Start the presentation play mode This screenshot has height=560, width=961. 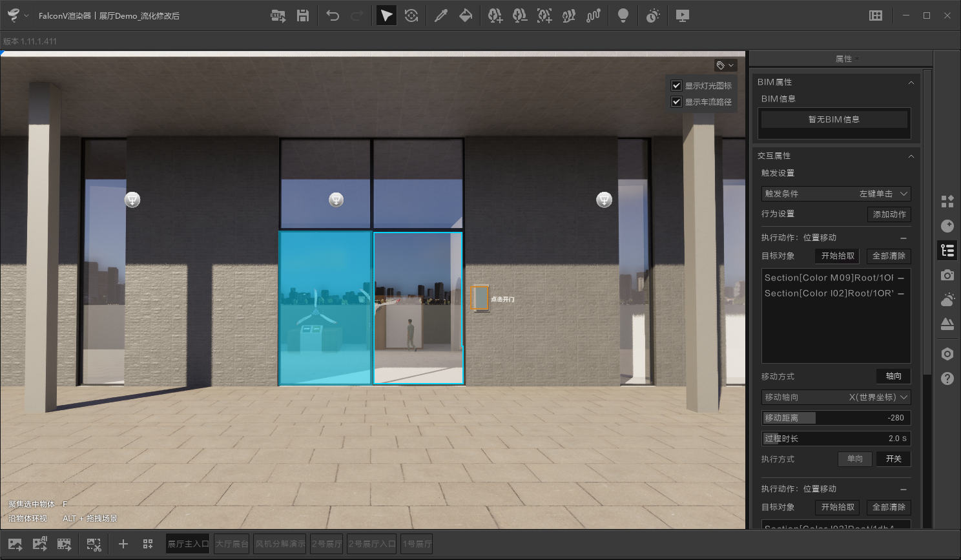coord(682,16)
